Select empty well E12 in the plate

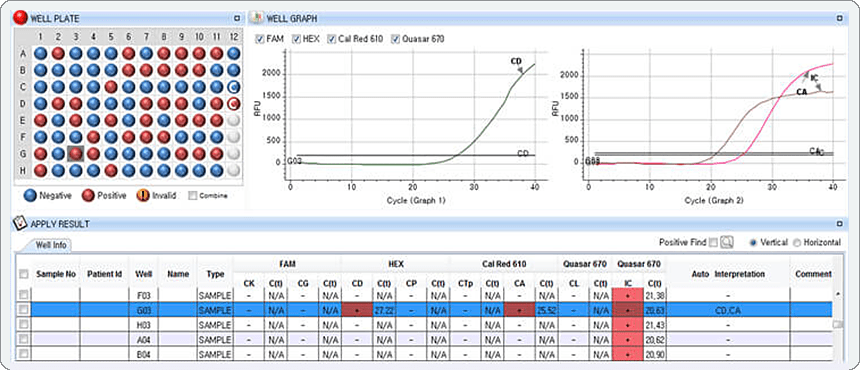tap(234, 120)
